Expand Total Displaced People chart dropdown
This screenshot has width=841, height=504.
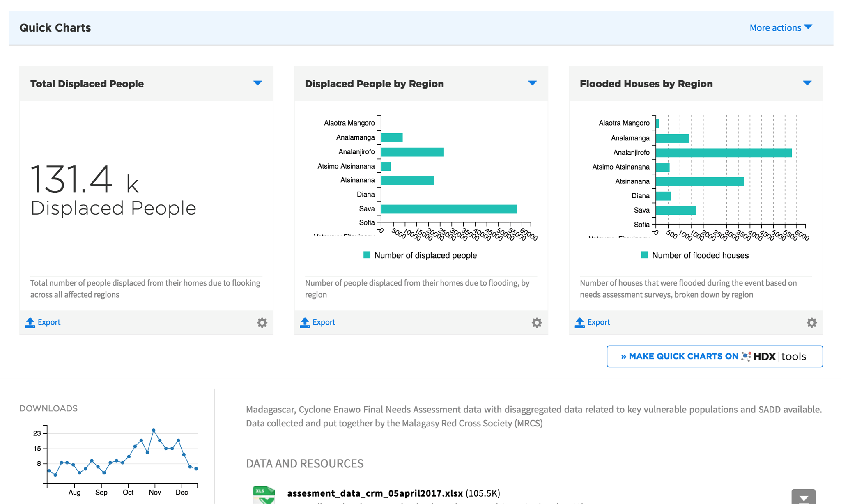tap(257, 83)
